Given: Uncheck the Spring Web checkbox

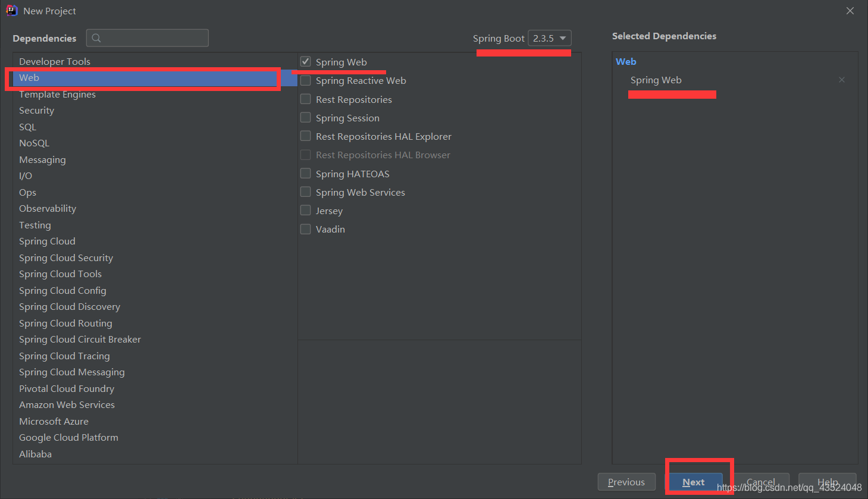Looking at the screenshot, I should [306, 62].
